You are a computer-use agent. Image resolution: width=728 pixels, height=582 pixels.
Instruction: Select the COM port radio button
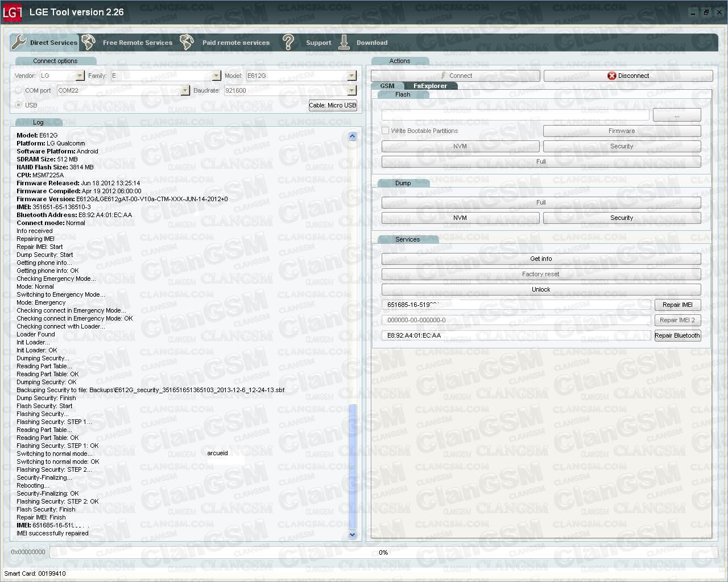(19, 90)
